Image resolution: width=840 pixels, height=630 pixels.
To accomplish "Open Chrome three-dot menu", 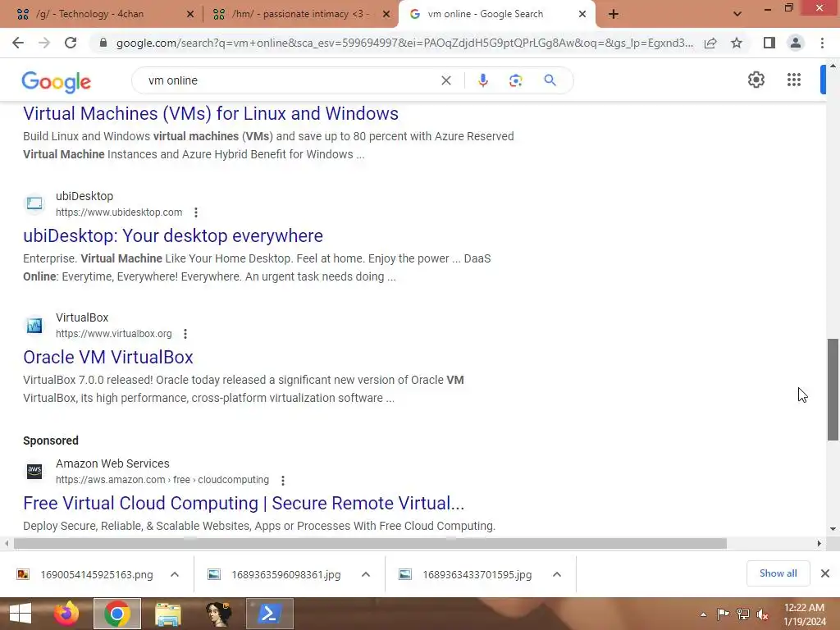I will (x=822, y=43).
